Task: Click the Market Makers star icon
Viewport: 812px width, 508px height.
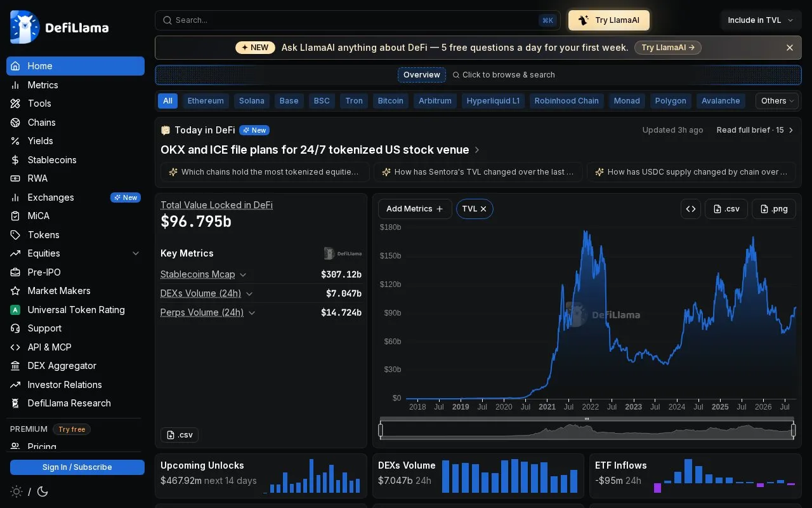Action: pos(15,291)
